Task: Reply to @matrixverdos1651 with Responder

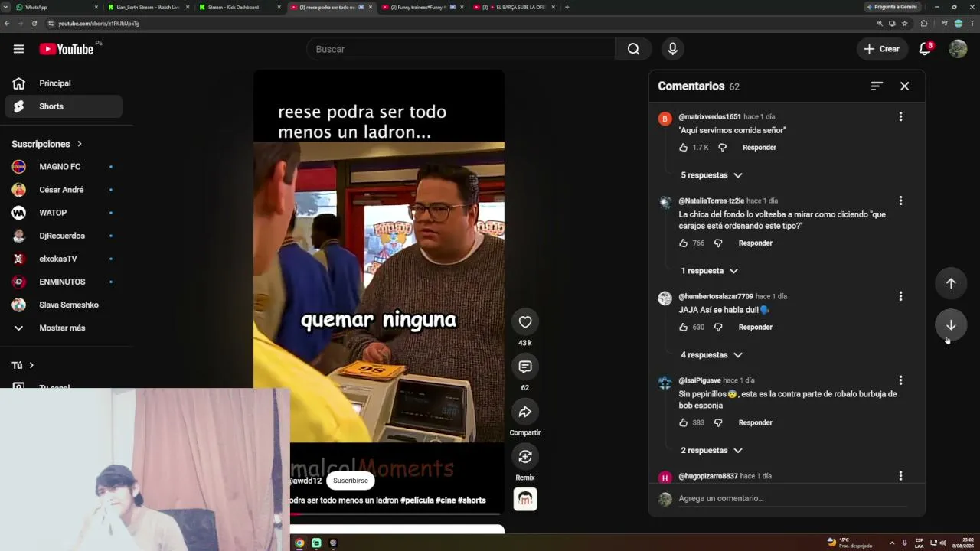Action: [x=759, y=148]
